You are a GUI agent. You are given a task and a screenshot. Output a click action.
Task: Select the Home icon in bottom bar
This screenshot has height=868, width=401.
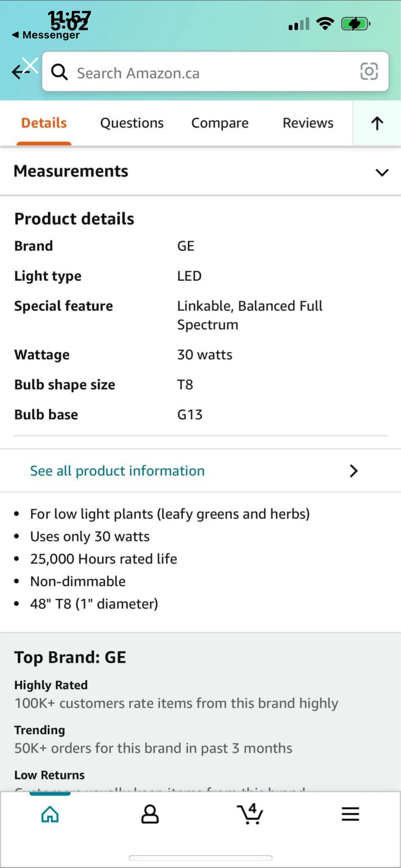(50, 815)
